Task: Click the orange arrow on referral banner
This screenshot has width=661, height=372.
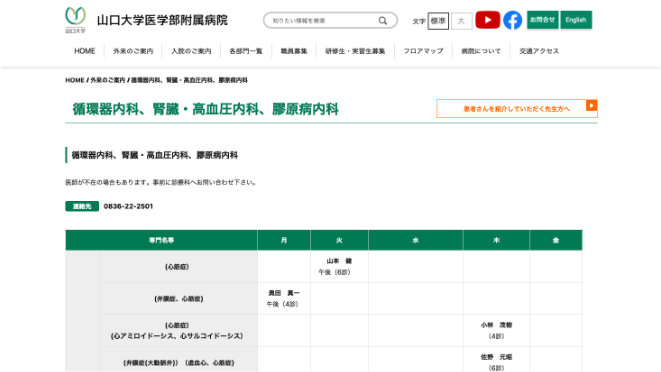Action: click(591, 105)
